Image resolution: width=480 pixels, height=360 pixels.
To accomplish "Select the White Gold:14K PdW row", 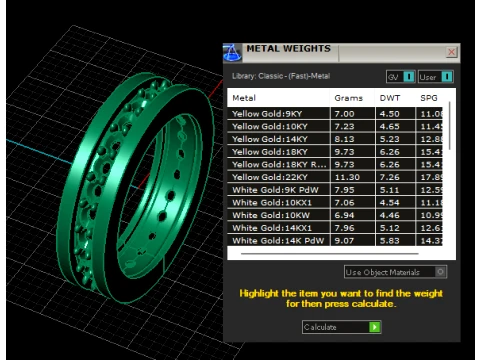I will [335, 240].
